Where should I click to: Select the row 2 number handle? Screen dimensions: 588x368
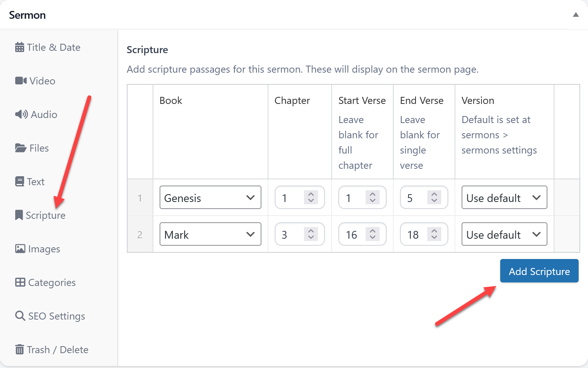click(140, 235)
